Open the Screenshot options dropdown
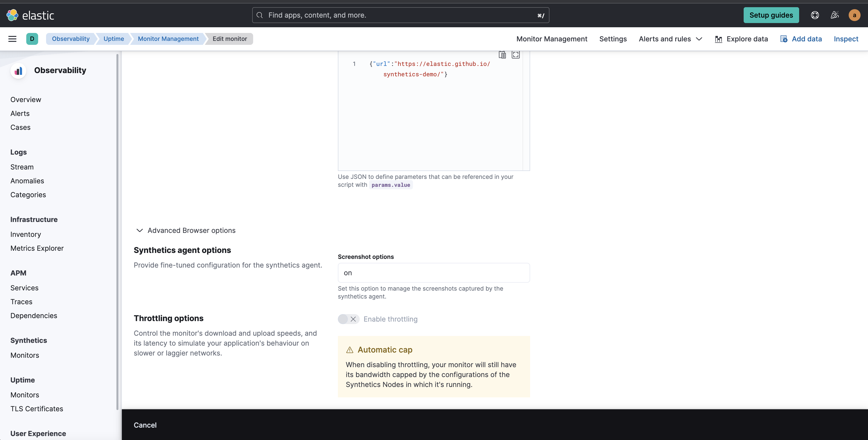 434,273
